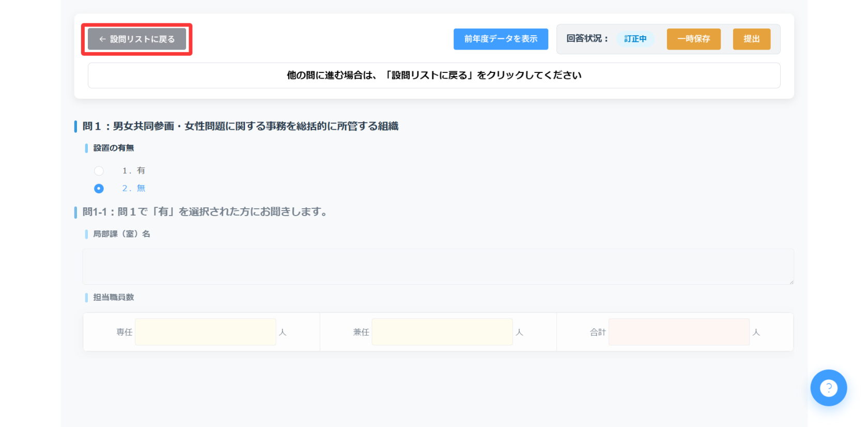
Task: Show previous year data with 前年度データを表示
Action: tap(501, 39)
